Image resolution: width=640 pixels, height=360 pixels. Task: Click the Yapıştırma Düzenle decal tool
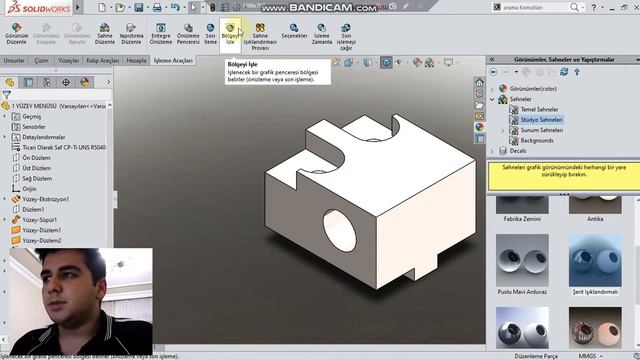tap(131, 33)
